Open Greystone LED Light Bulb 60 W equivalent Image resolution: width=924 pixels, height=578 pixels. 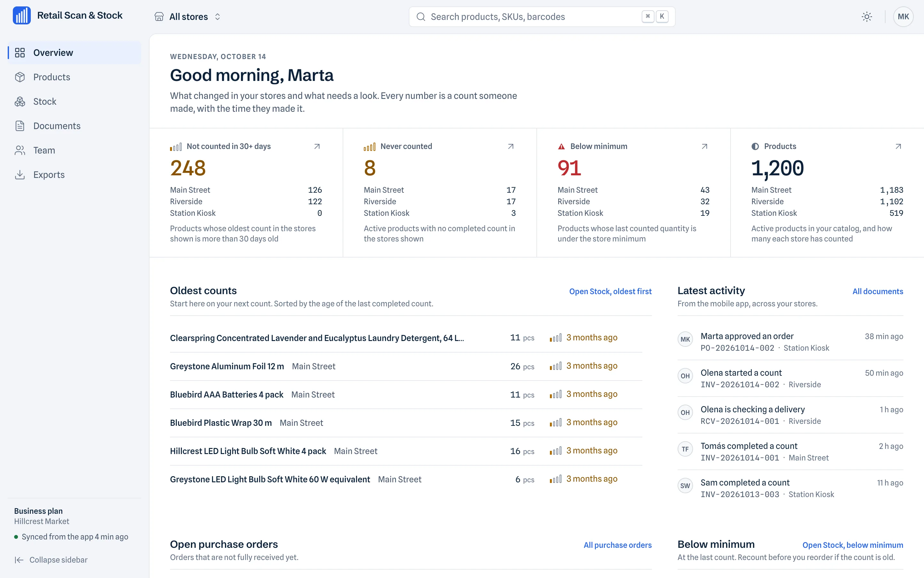click(406, 479)
